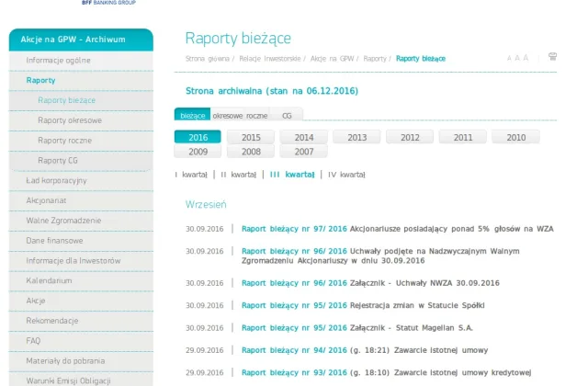
Task: Open the Akcje na GPW - Archiwum header
Action: [x=81, y=40]
